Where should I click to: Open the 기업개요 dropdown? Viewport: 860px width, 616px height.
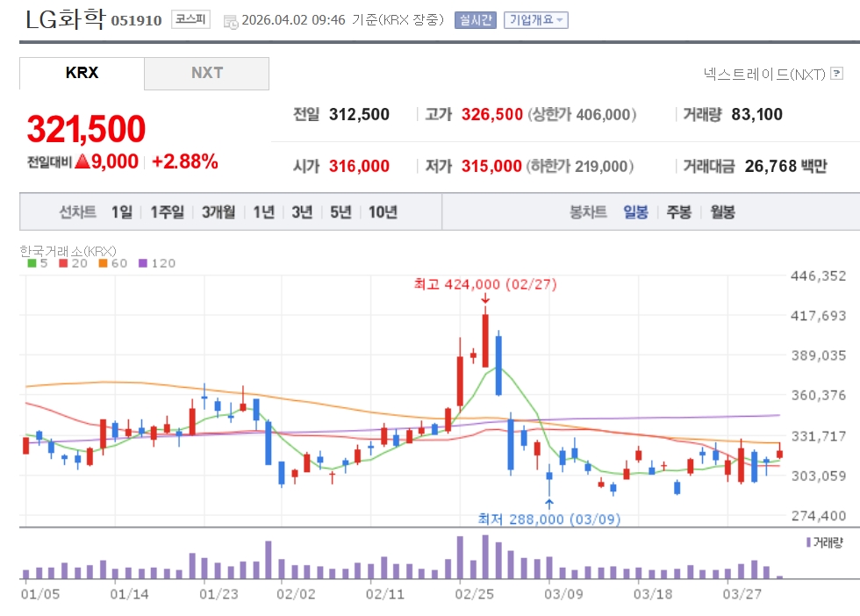point(536,20)
